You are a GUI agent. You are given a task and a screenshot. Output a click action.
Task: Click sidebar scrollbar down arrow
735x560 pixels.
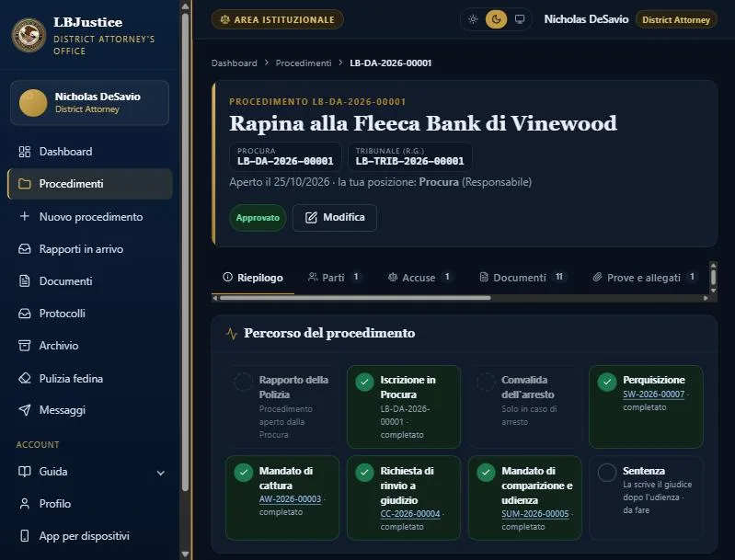pos(185,554)
